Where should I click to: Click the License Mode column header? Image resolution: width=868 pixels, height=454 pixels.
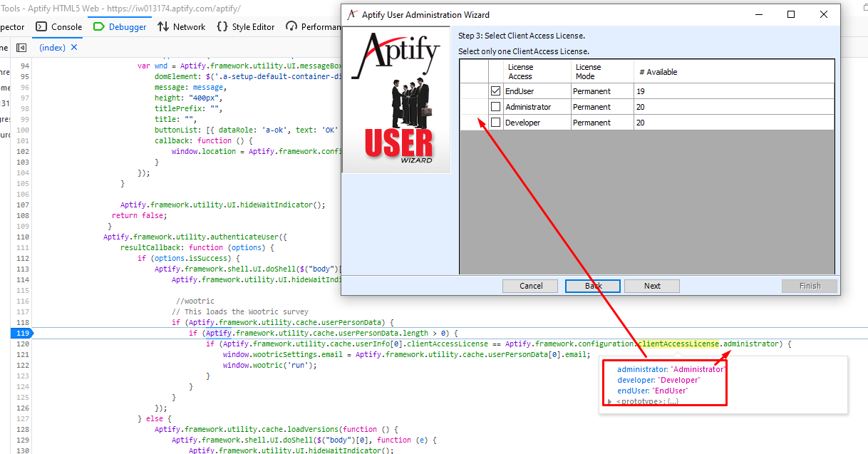point(602,71)
